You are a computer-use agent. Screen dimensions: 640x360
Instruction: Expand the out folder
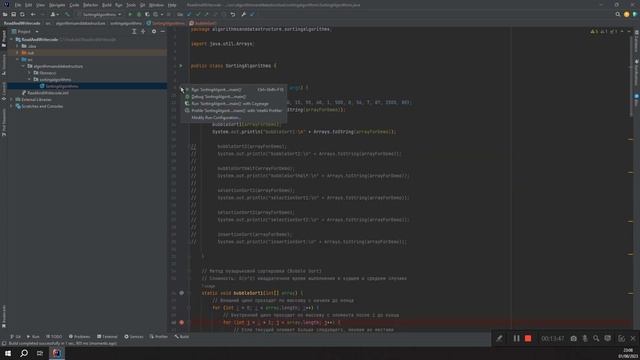click(18, 53)
